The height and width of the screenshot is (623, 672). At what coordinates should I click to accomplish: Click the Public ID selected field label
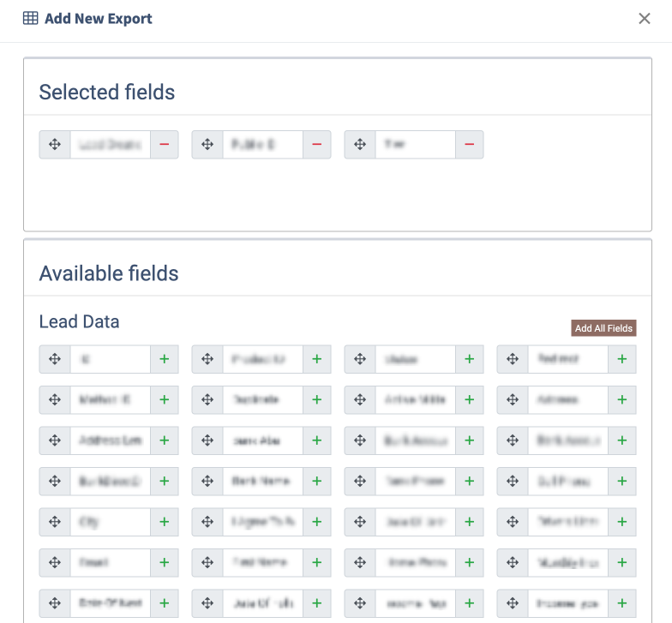[262, 144]
